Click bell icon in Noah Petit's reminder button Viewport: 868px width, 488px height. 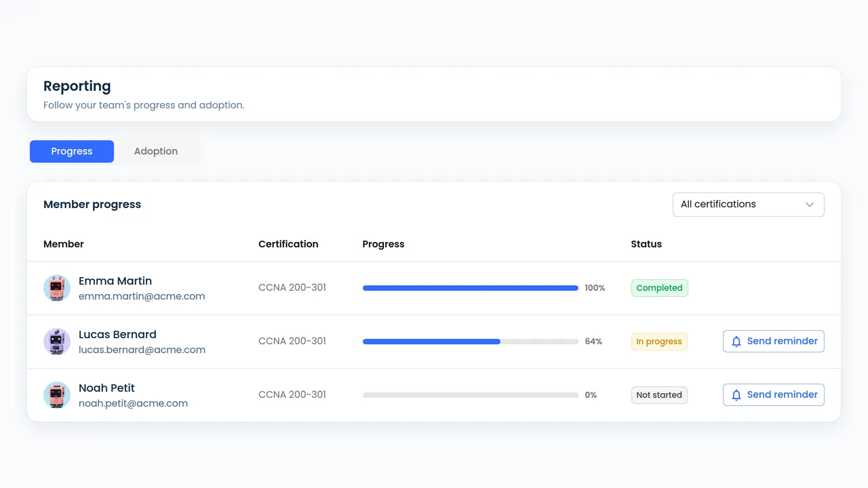pos(736,395)
